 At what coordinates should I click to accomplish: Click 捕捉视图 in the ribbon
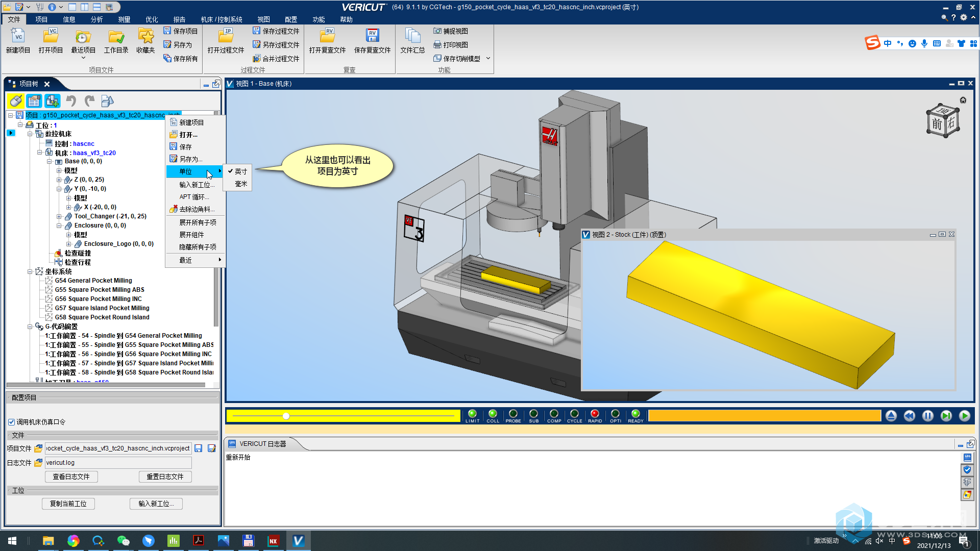point(451,31)
